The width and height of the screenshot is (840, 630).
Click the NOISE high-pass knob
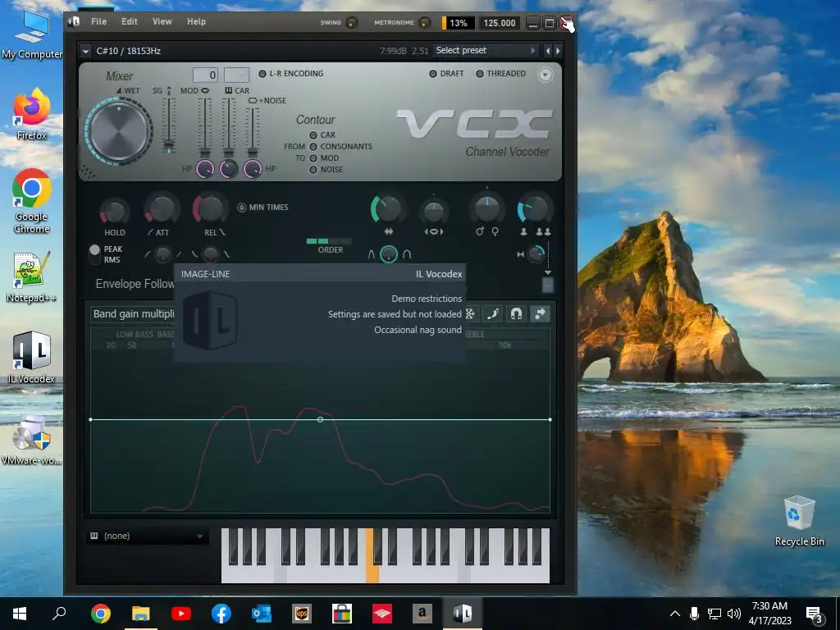[253, 169]
